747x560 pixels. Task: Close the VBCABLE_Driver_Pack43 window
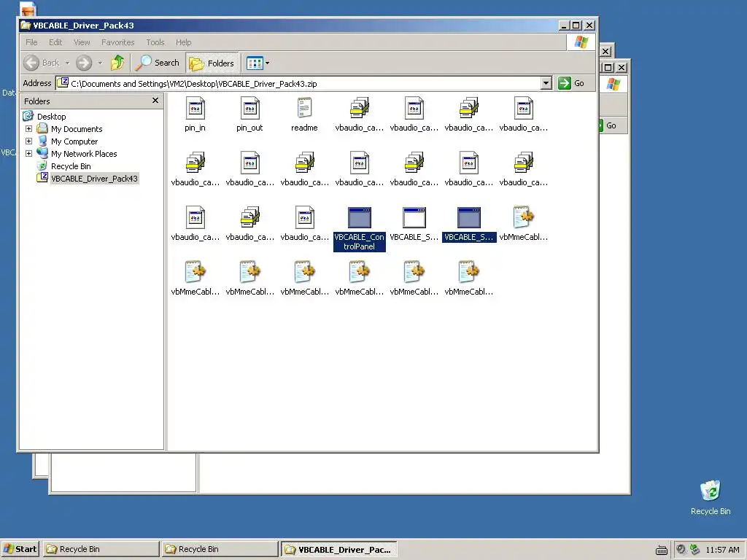tap(589, 26)
